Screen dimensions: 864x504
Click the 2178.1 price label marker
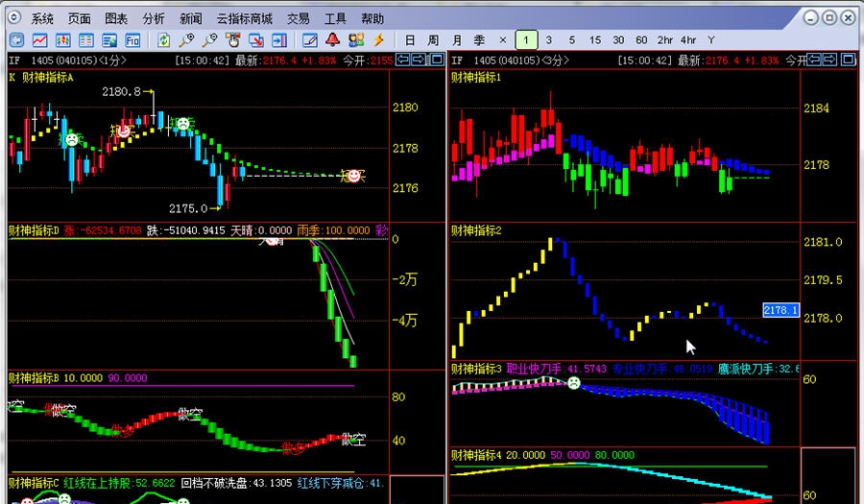pos(780,310)
